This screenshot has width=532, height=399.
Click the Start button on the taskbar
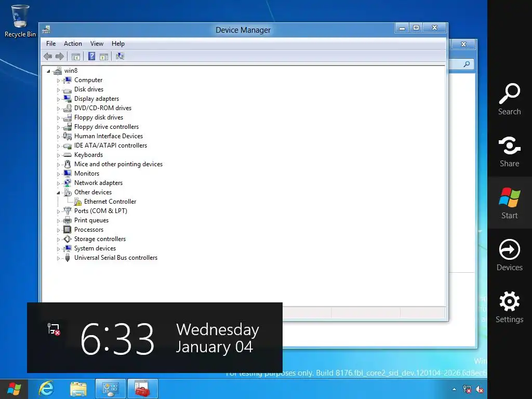(x=14, y=389)
